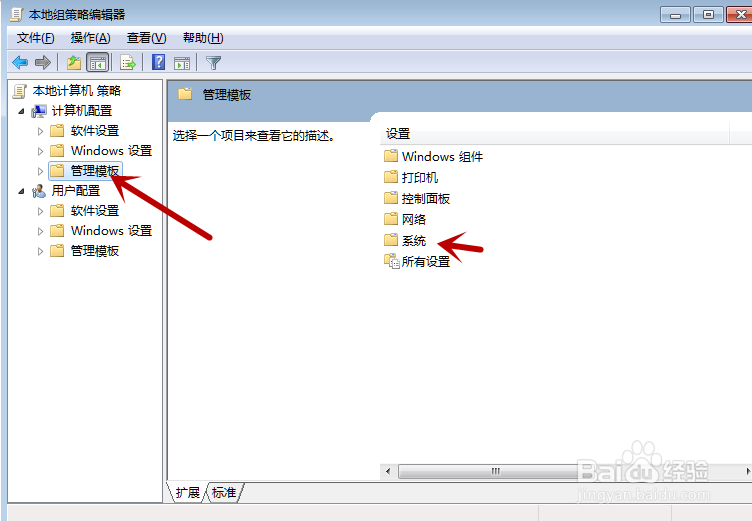
Task: Click the 设置 column header
Action: (554, 134)
